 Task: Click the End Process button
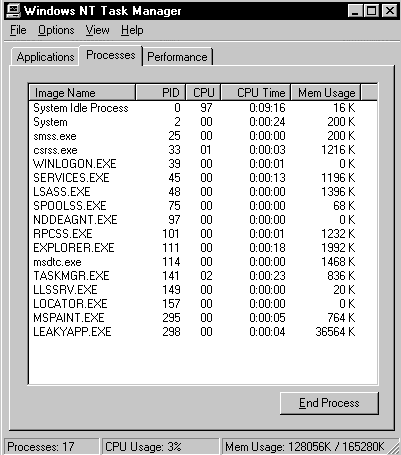pyautogui.click(x=329, y=403)
